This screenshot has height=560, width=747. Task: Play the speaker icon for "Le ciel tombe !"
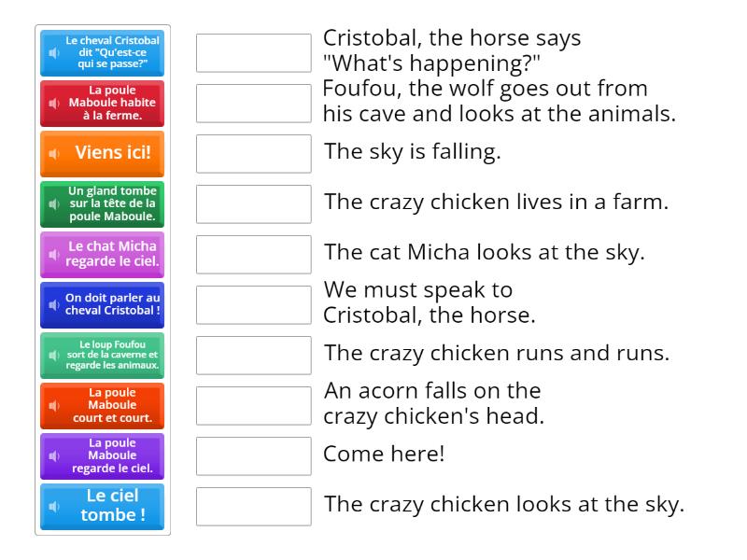(53, 507)
